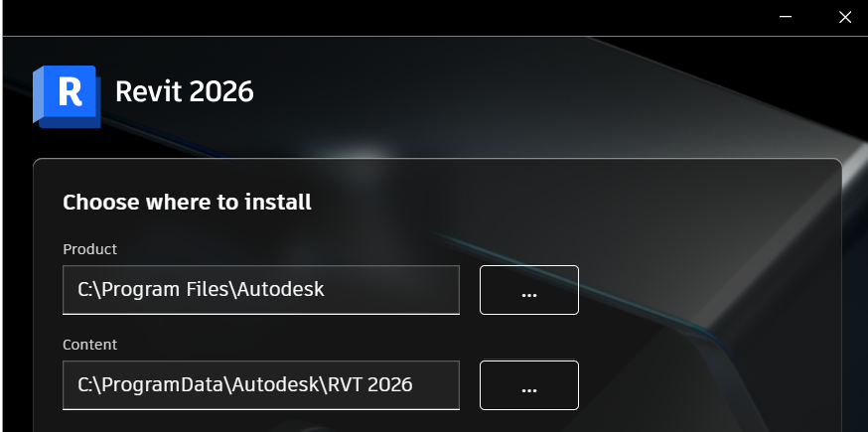Click the Choose where to install heading
Screen dimensions: 868x432
187,203
